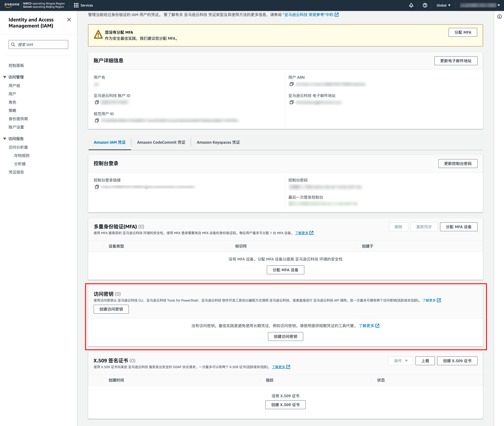Click 分配 MFA in warning banner
The height and width of the screenshot is (426, 504).
point(462,32)
